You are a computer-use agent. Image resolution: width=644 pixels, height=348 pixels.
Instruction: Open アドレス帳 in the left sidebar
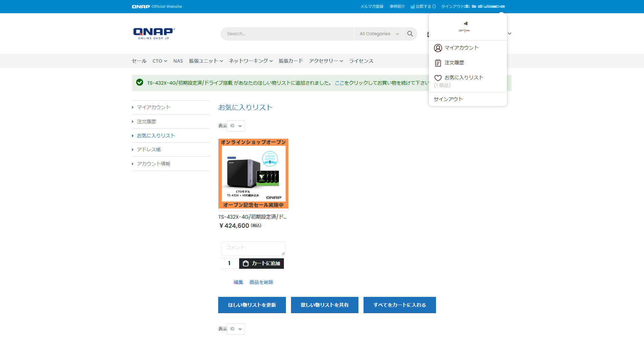[x=149, y=150]
